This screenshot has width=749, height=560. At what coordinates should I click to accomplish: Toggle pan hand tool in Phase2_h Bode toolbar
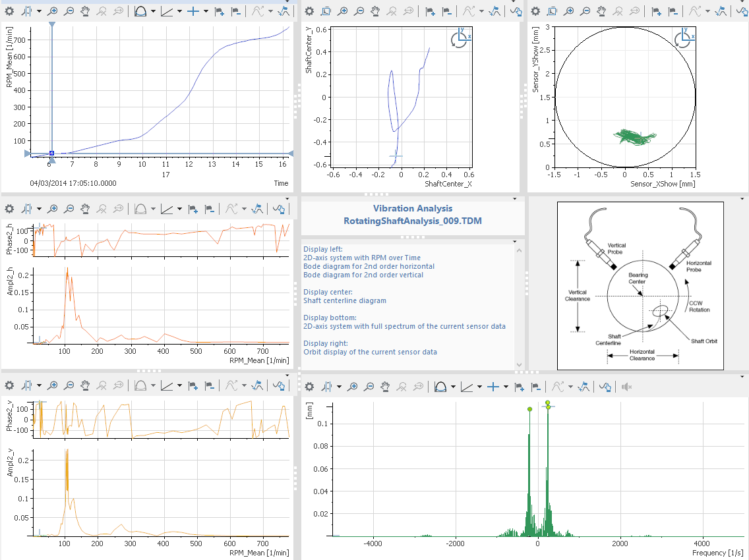(x=85, y=209)
